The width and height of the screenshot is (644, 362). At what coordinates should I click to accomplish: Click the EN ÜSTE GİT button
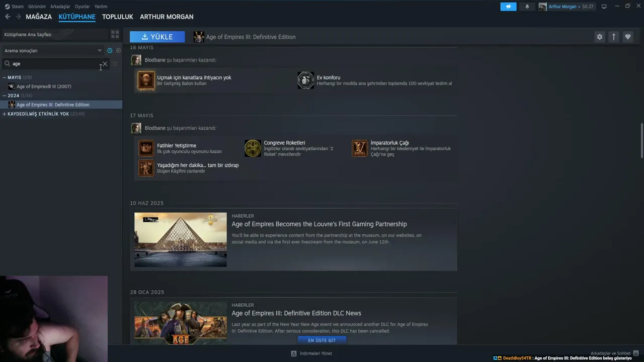[321, 340]
